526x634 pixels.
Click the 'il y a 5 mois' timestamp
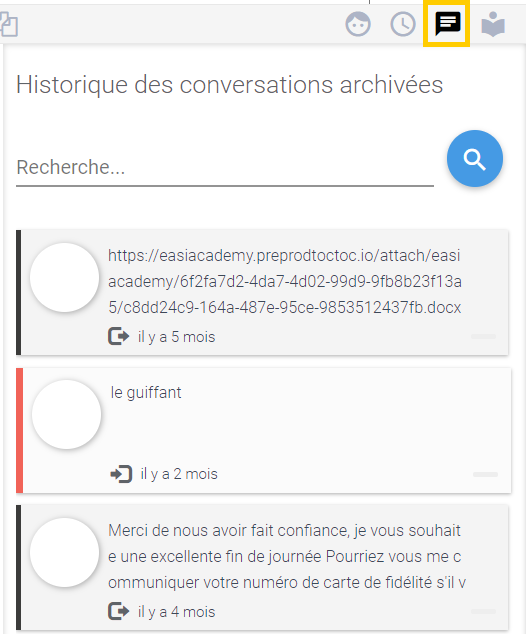(176, 337)
